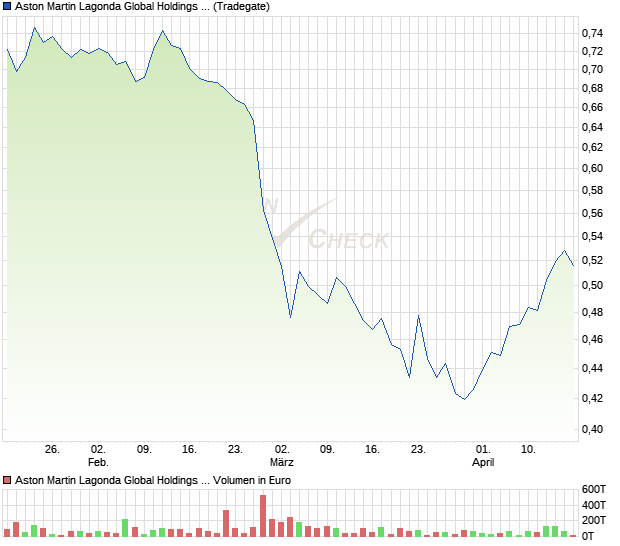Click the volume axis label 400T
This screenshot has width=620, height=546.
[x=594, y=505]
